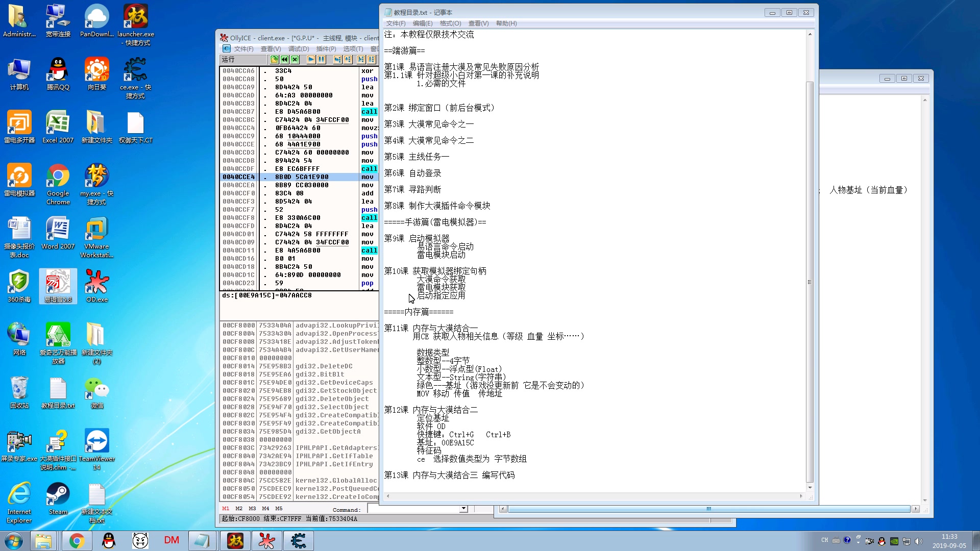Image resolution: width=980 pixels, height=551 pixels.
Task: Switch to the M3 memory tab
Action: point(252,509)
